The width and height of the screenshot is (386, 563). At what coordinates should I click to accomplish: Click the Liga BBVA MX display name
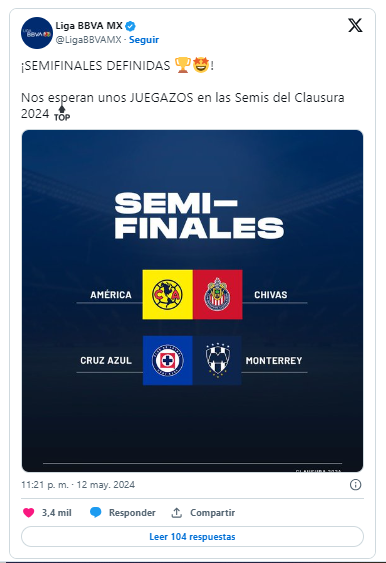coord(89,26)
